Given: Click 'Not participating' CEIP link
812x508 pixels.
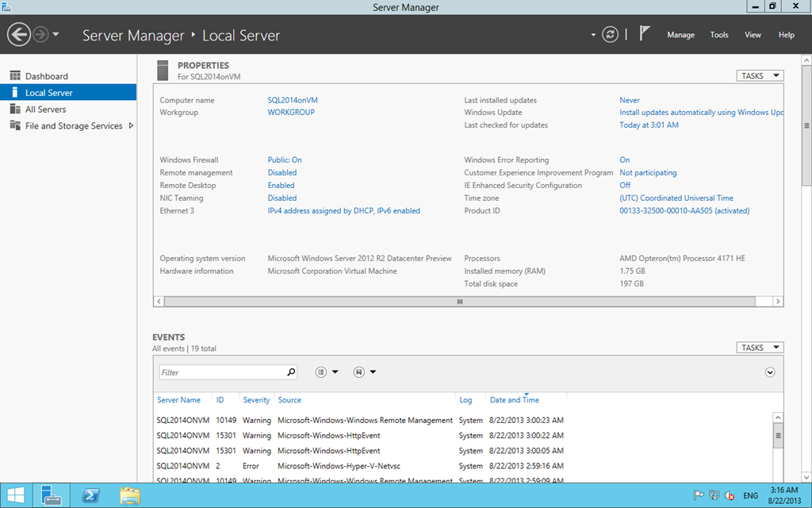Looking at the screenshot, I should [648, 172].
